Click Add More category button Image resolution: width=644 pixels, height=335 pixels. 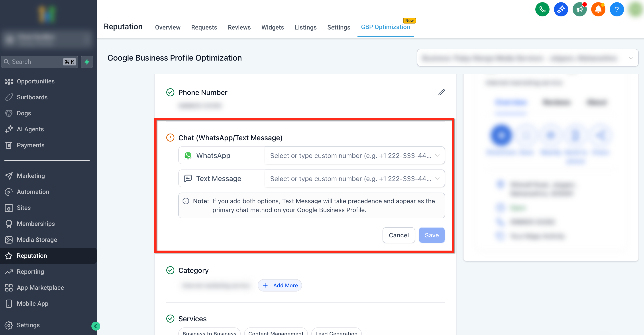[280, 285]
